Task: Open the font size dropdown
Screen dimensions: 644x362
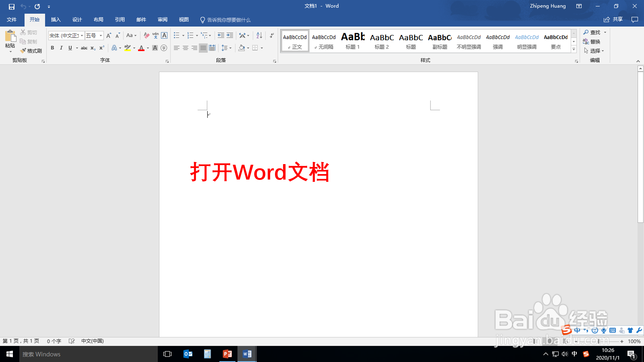Action: pos(101,36)
